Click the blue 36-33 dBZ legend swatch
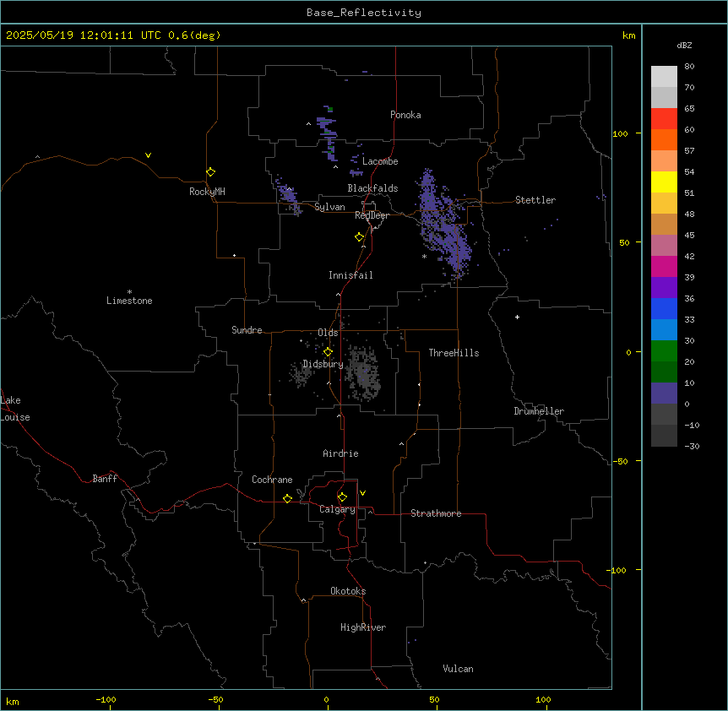This screenshot has width=728, height=711. tap(664, 309)
